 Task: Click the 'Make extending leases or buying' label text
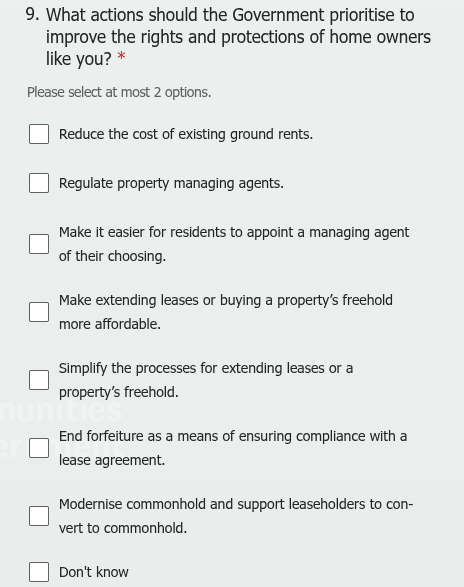click(226, 312)
